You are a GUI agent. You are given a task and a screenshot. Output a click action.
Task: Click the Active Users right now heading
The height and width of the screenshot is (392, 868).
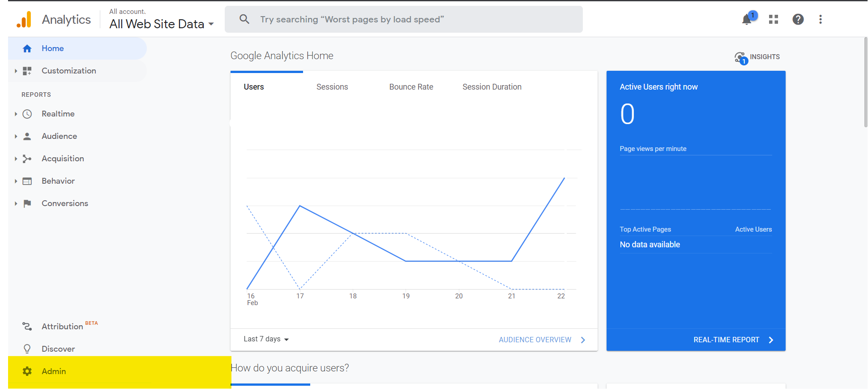coord(658,87)
